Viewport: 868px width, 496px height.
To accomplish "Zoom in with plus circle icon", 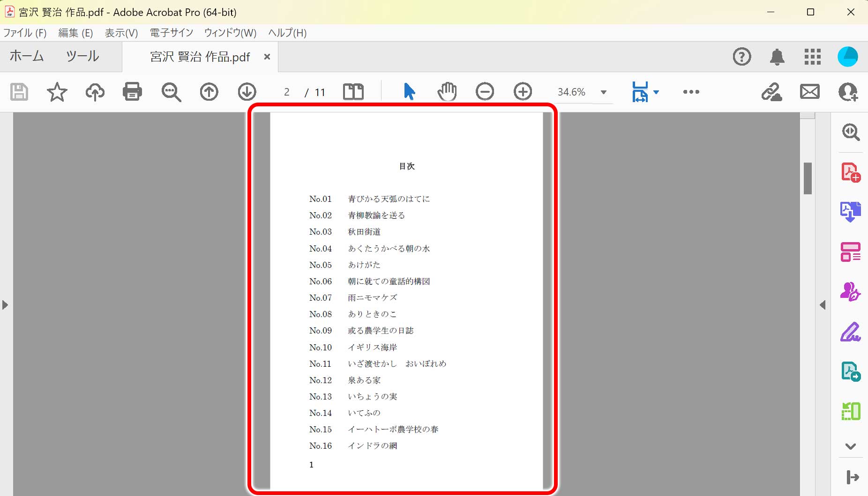I will [x=523, y=92].
